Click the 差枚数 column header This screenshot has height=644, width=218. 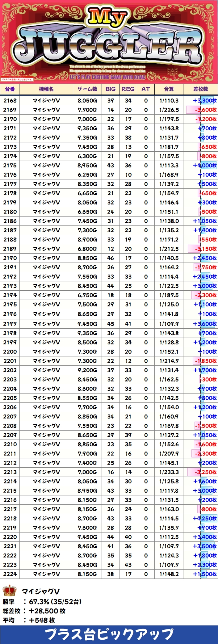(x=201, y=89)
